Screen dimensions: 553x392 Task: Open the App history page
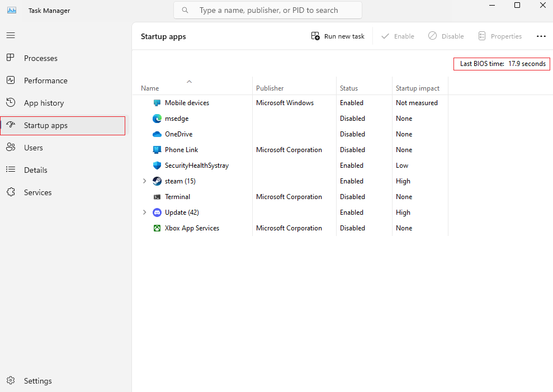pos(64,103)
